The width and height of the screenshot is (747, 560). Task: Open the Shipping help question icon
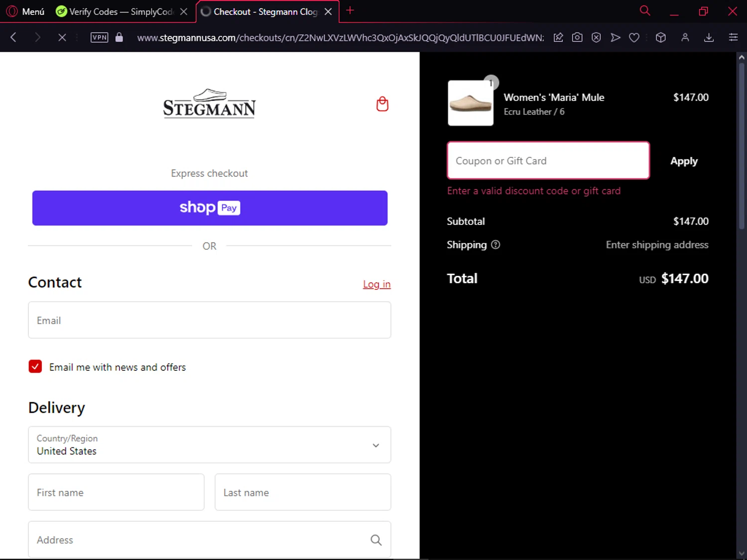496,244
